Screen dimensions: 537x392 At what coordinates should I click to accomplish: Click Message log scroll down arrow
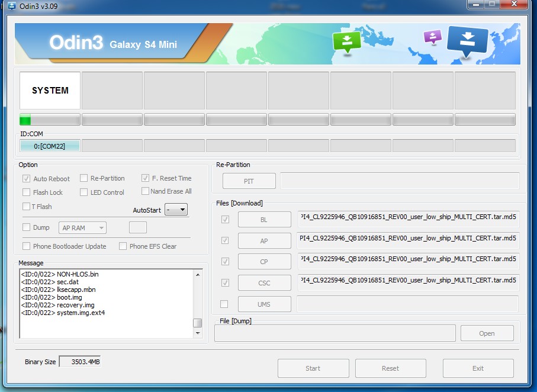click(198, 333)
